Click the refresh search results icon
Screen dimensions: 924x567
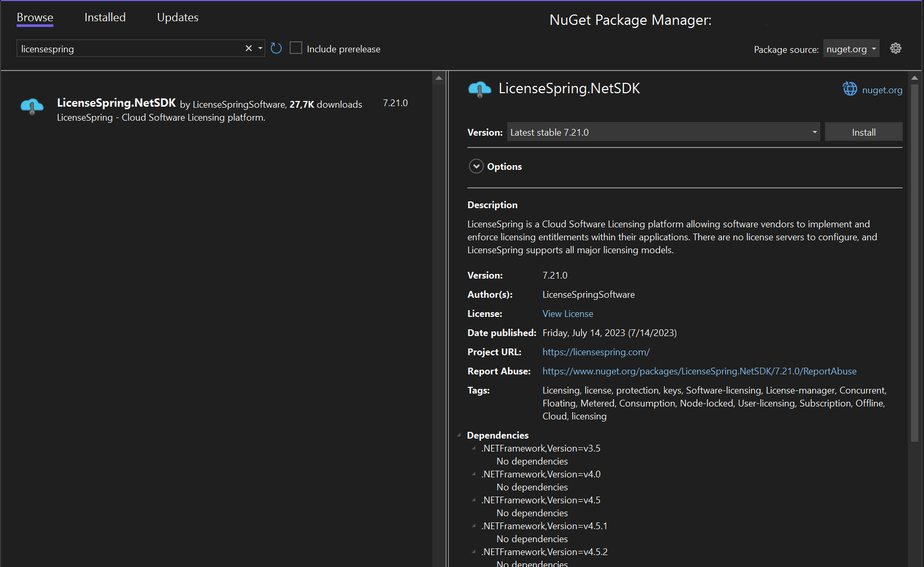[276, 49]
